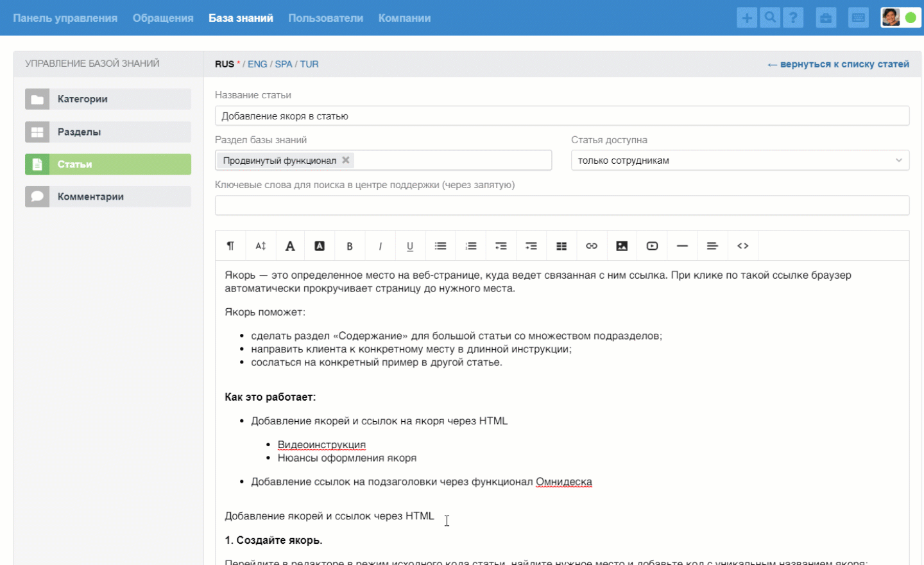Select Статьи in the sidebar
924x565 pixels.
[108, 164]
